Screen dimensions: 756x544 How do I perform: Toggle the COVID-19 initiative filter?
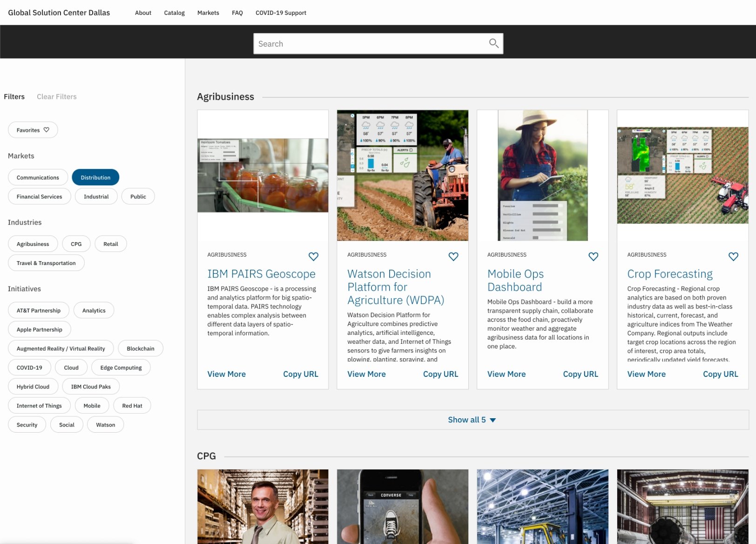(x=29, y=368)
